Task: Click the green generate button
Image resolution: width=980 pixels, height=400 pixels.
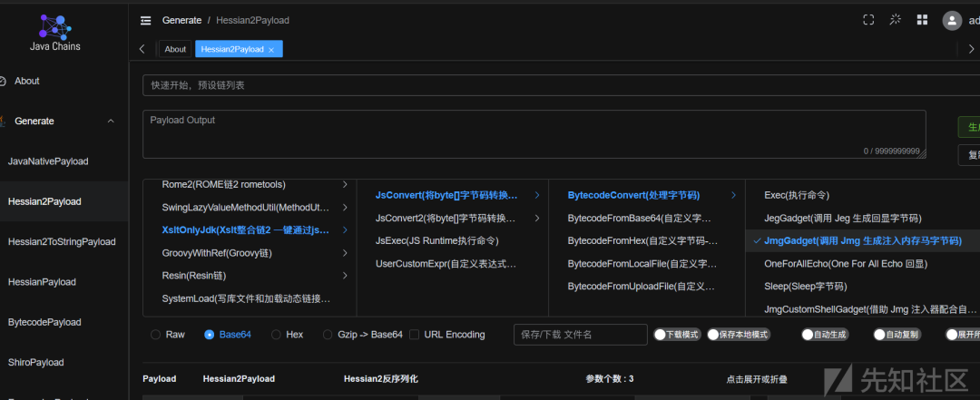Action: click(969, 127)
